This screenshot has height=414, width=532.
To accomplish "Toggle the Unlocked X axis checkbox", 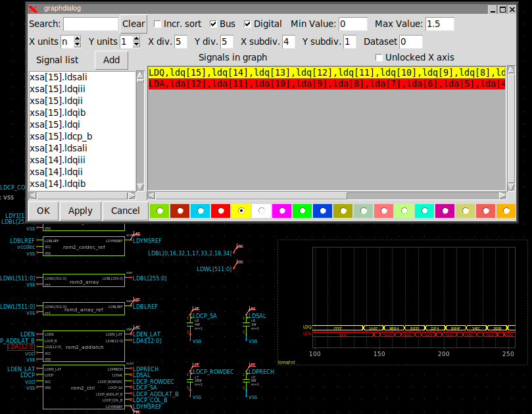I will [379, 58].
